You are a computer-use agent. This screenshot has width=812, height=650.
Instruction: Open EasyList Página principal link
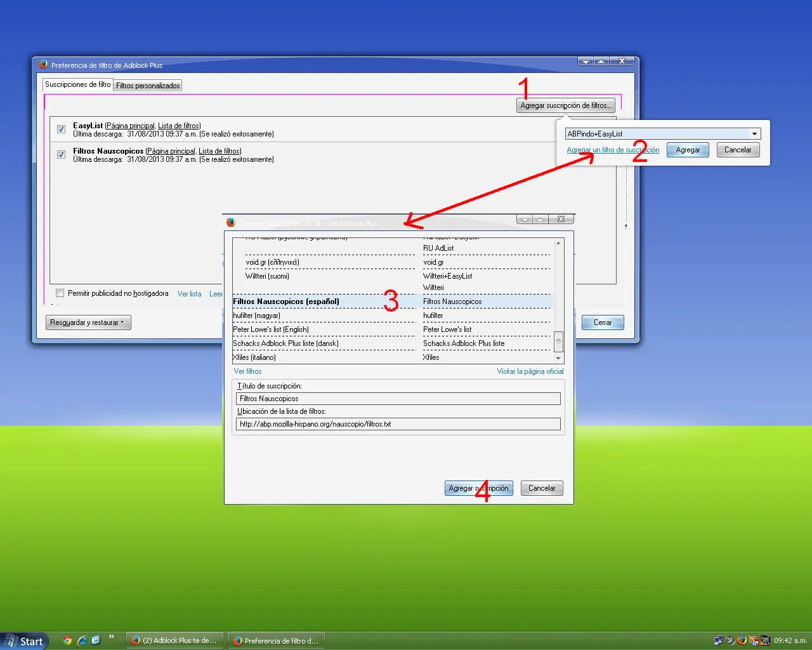click(x=131, y=126)
